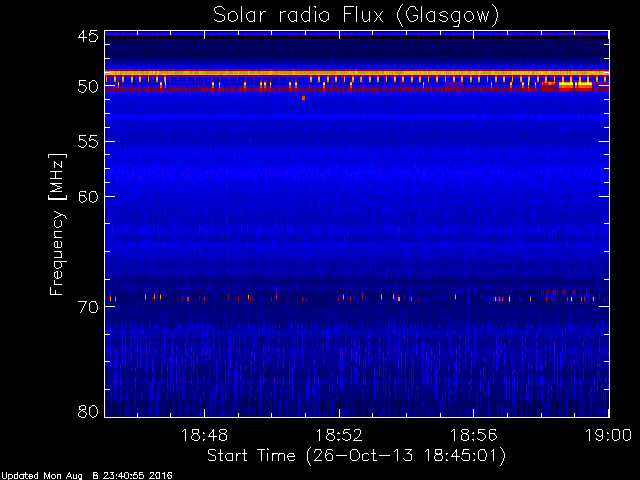Click the 'Frequency [MHz]' axis title
This screenshot has height=480, width=640.
coord(57,224)
